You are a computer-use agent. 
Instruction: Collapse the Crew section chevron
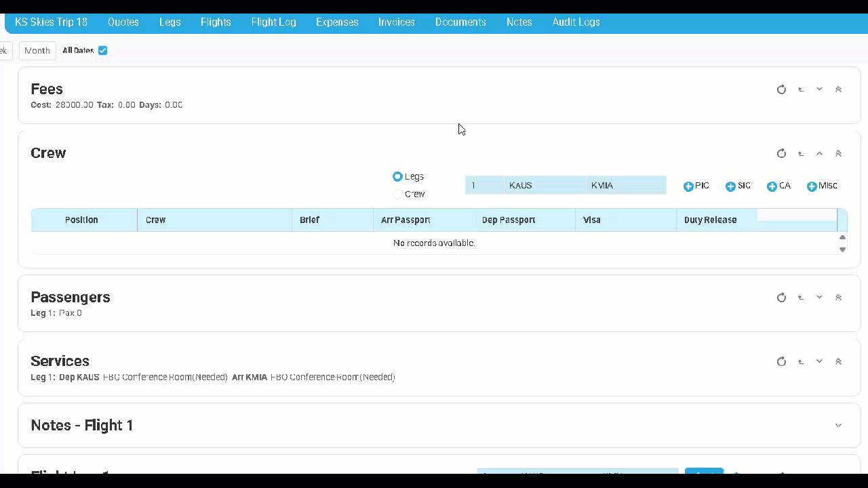[819, 154]
